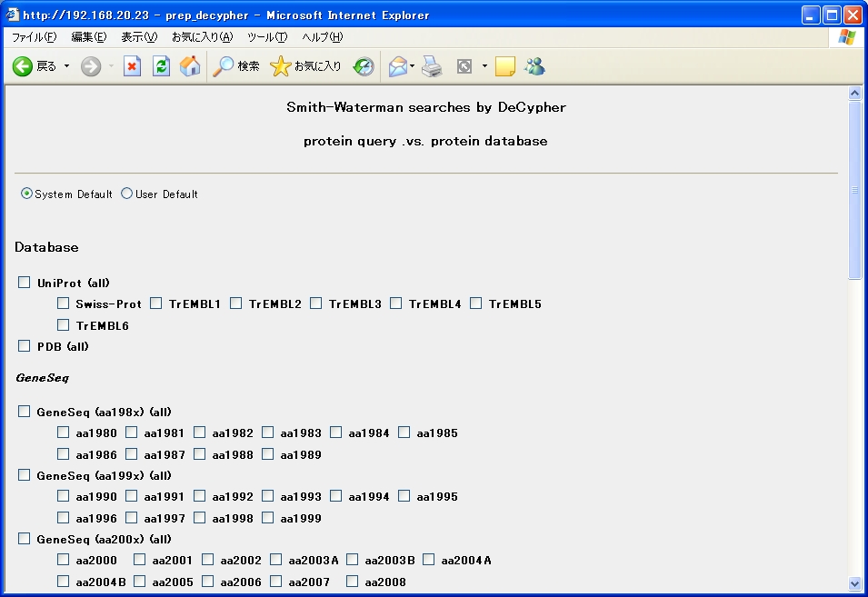
Task: Tick the aa1989 checkbox
Action: [267, 453]
